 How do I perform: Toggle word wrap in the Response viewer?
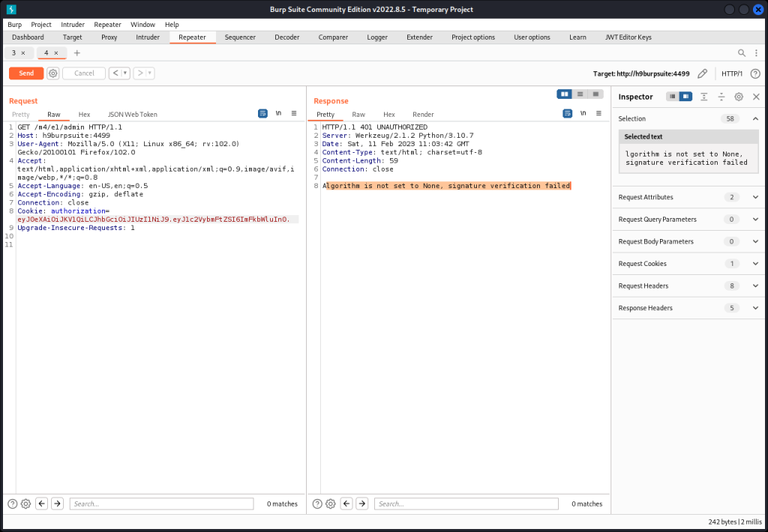coord(568,114)
